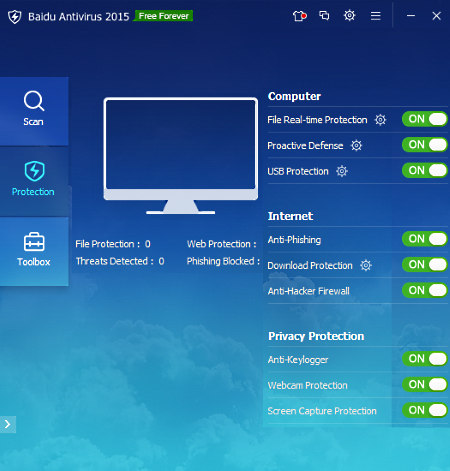The height and width of the screenshot is (471, 450).
Task: Click the Anti-Phishing label
Action: pos(294,240)
